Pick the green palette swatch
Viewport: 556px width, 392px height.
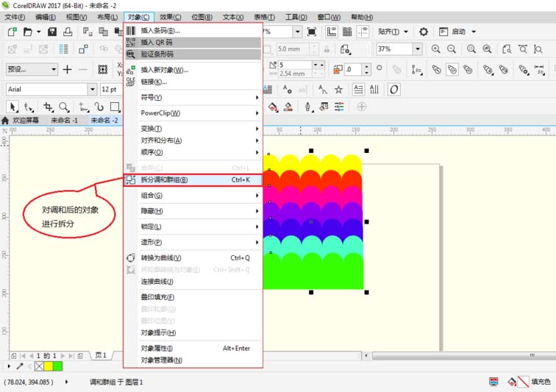(57, 366)
